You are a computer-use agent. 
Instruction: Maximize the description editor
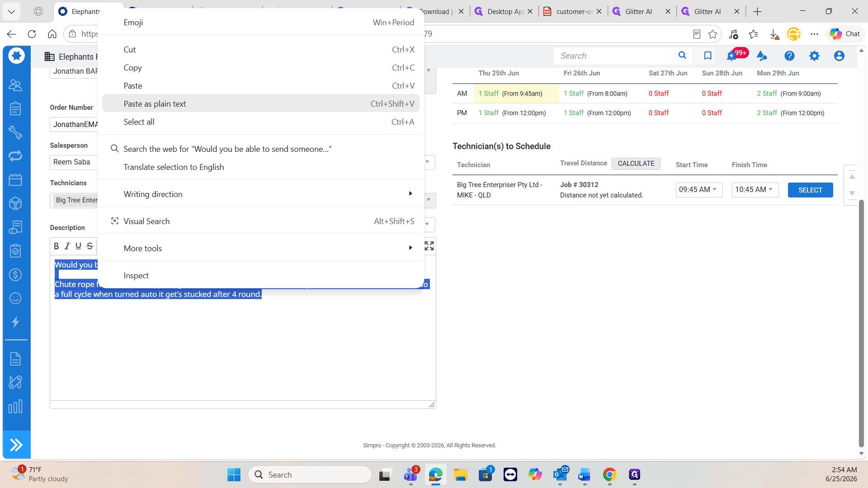(x=429, y=246)
